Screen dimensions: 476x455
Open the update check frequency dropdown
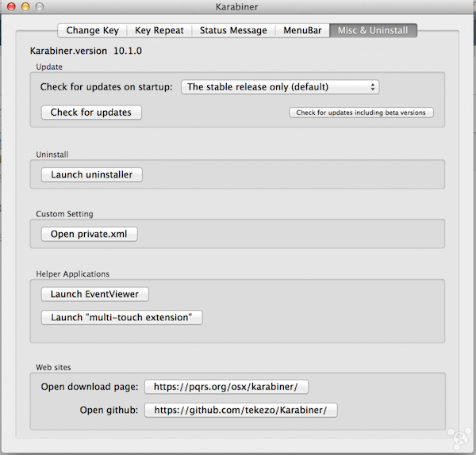(x=280, y=87)
